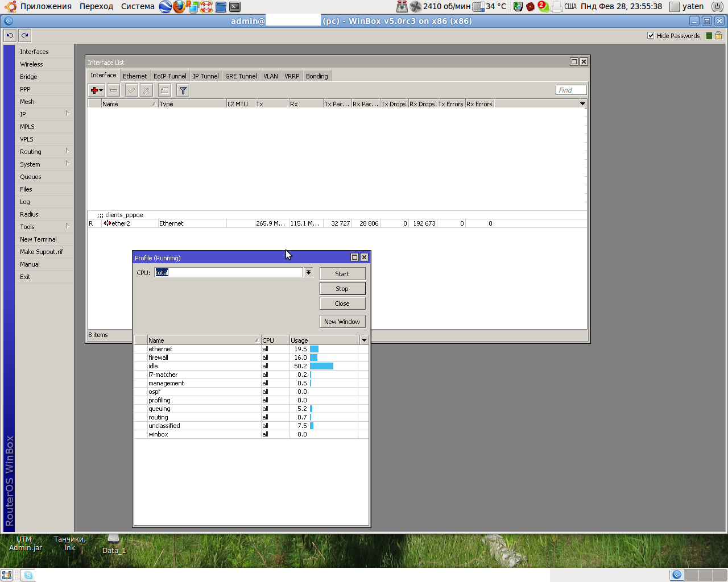Launch Firefox from the top panel

coord(179,7)
